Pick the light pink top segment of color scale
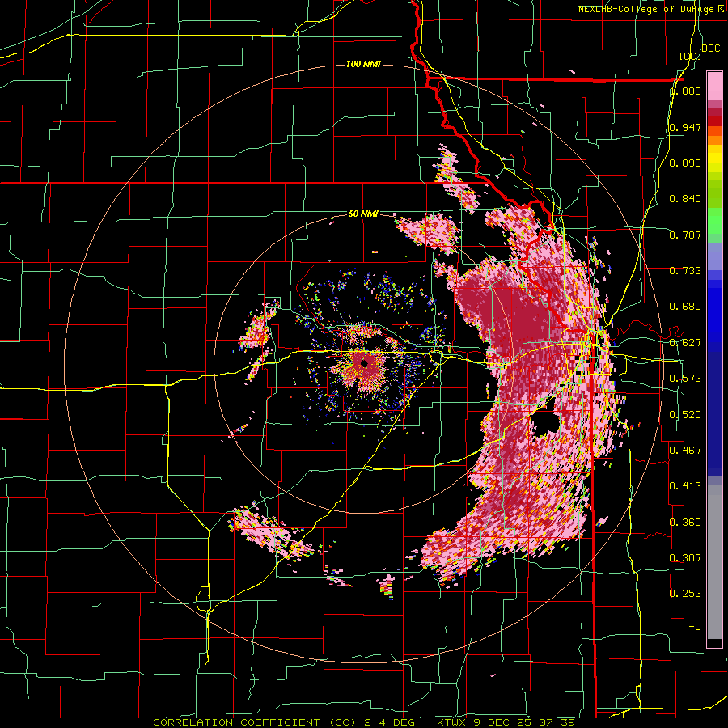Viewport: 728px width, 728px height. coord(714,87)
